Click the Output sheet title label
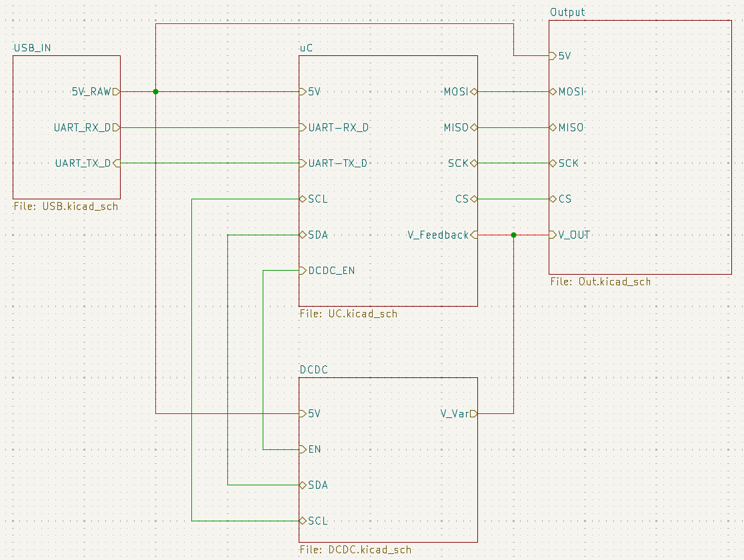The height and width of the screenshot is (560, 744). (x=568, y=12)
